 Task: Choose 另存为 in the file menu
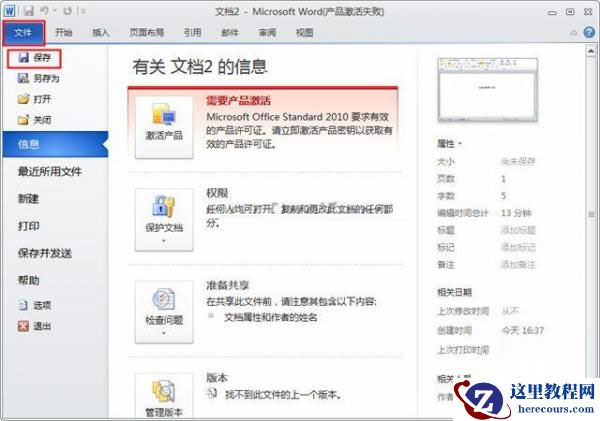point(39,78)
